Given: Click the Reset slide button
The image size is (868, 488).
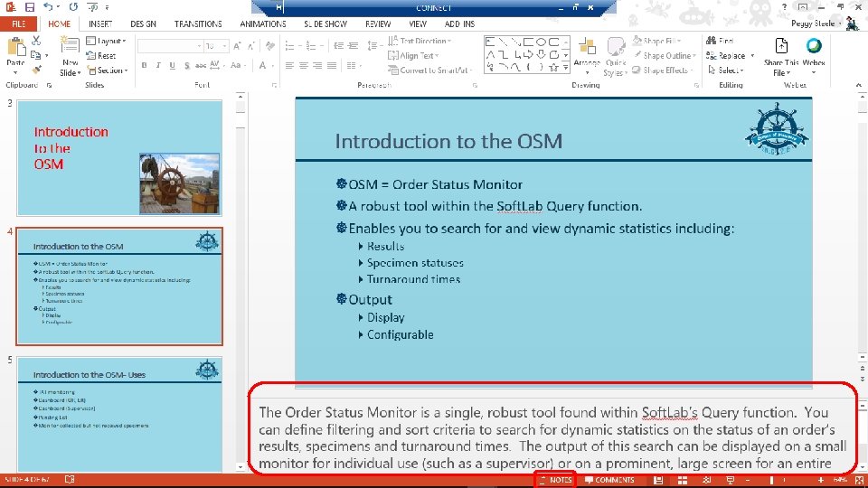Looking at the screenshot, I should [101, 55].
